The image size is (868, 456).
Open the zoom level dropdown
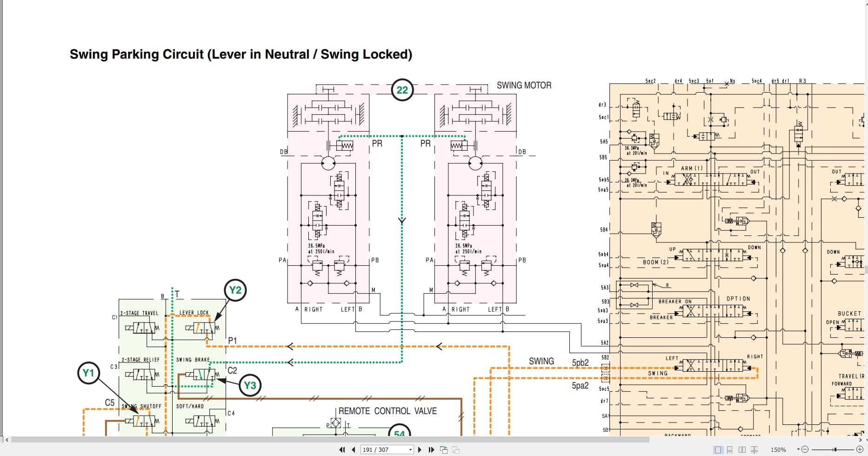point(799,449)
